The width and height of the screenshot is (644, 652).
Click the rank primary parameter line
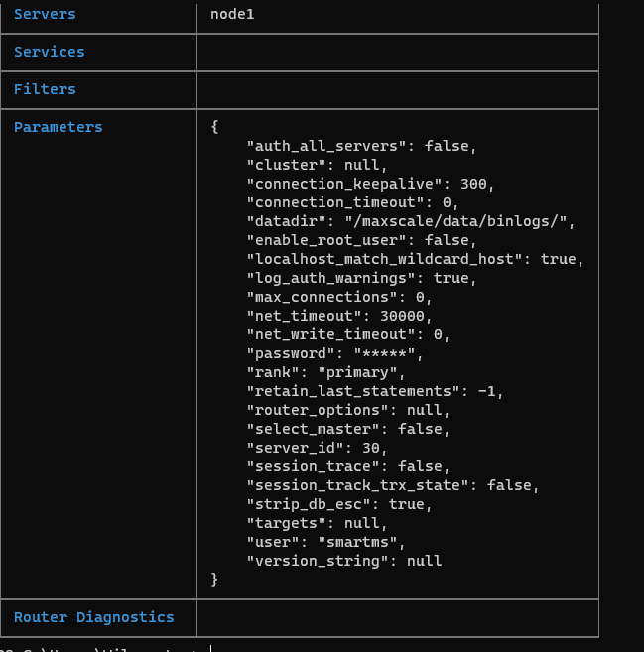pos(326,372)
